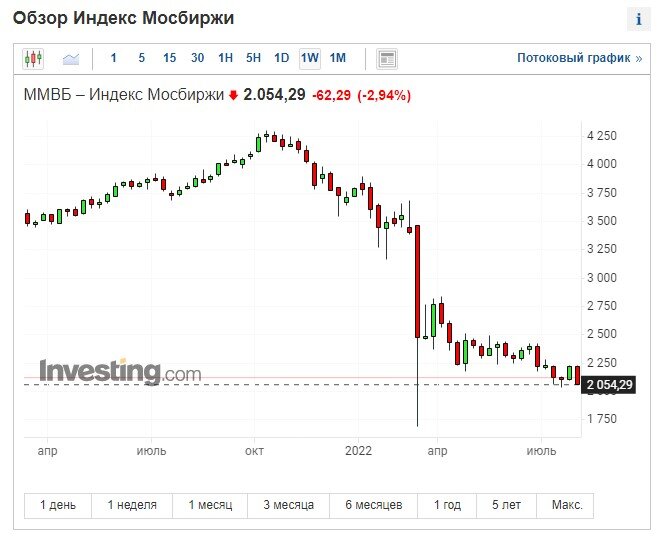This screenshot has width=660, height=540.
Task: Open the info icon next to Обзор Индекс Мосбиржи
Action: tap(639, 19)
